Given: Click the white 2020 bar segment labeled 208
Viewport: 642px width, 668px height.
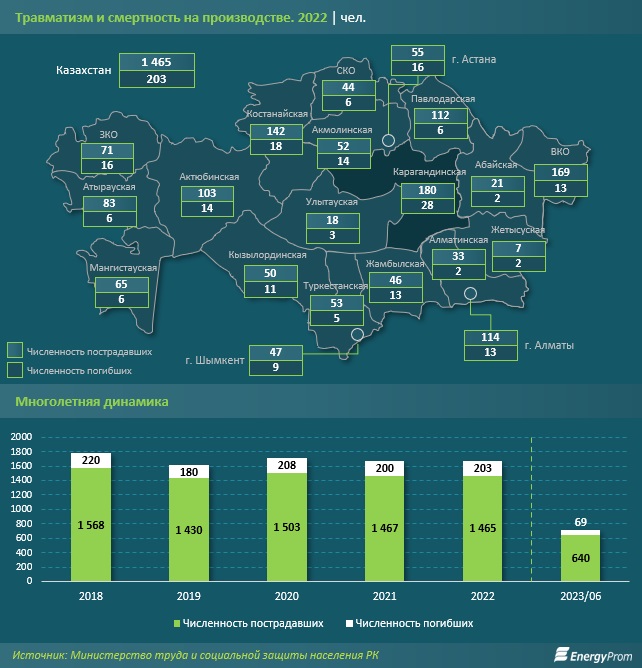Looking at the screenshot, I should (287, 466).
